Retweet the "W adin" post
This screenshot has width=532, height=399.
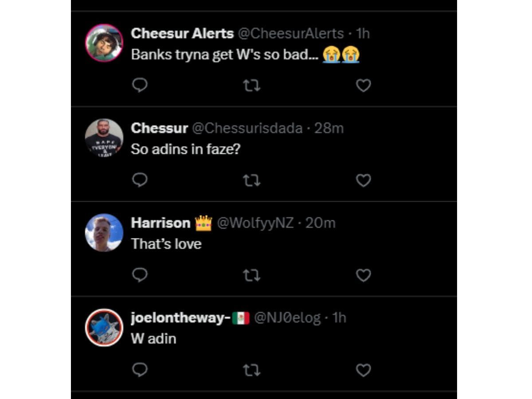point(252,370)
